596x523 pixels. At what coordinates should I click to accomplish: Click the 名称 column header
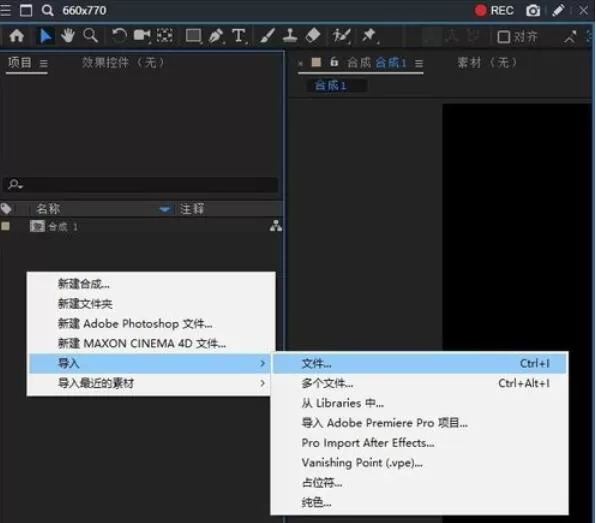(x=48, y=209)
